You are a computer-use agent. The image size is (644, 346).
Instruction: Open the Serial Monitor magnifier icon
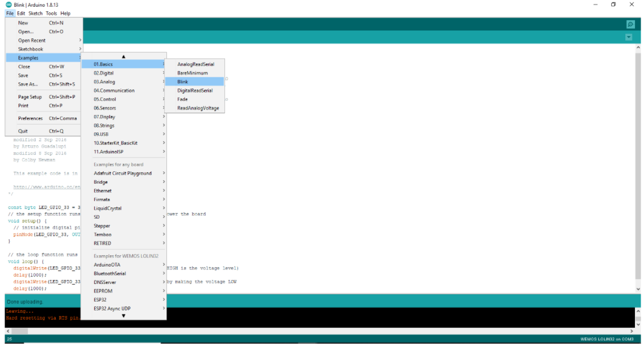click(630, 24)
